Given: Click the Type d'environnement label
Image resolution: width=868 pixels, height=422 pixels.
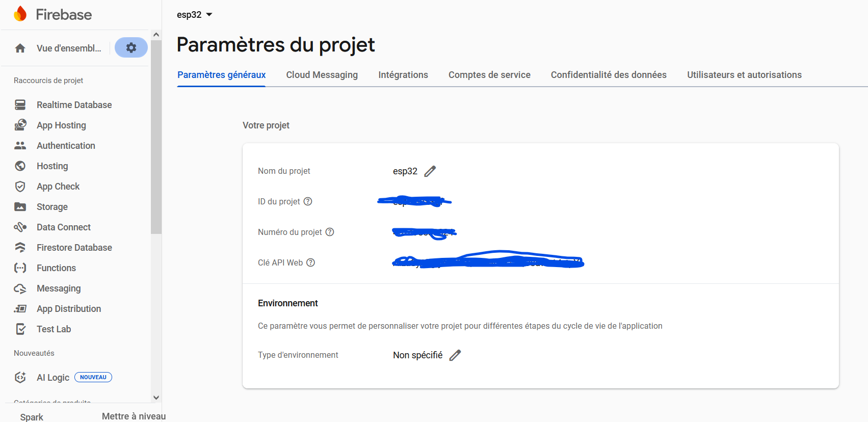Looking at the screenshot, I should click(298, 355).
